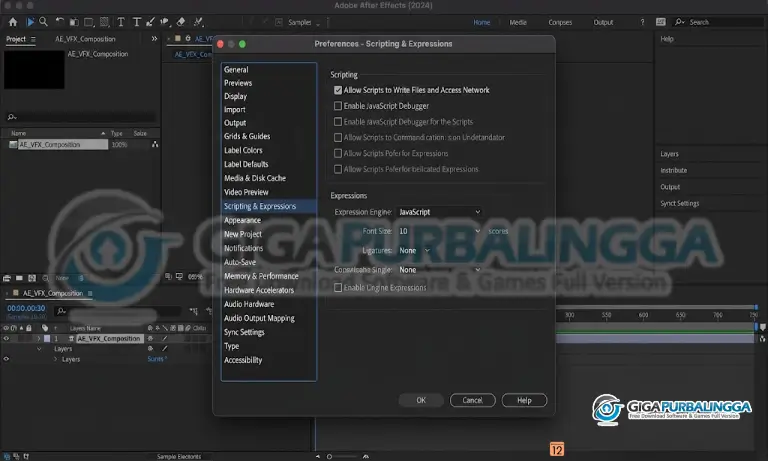Select the Zoom magnifier tool
This screenshot has width=768, height=461.
[43, 22]
